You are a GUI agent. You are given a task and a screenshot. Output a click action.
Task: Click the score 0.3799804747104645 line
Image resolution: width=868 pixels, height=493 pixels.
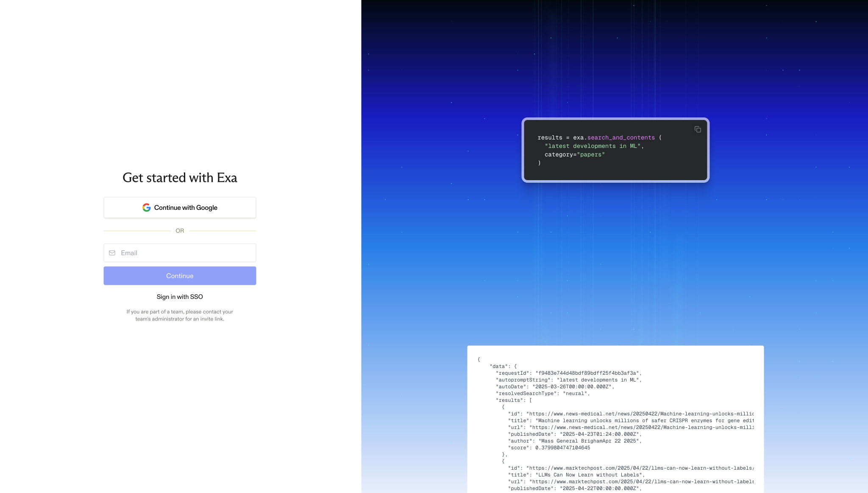tap(549, 448)
